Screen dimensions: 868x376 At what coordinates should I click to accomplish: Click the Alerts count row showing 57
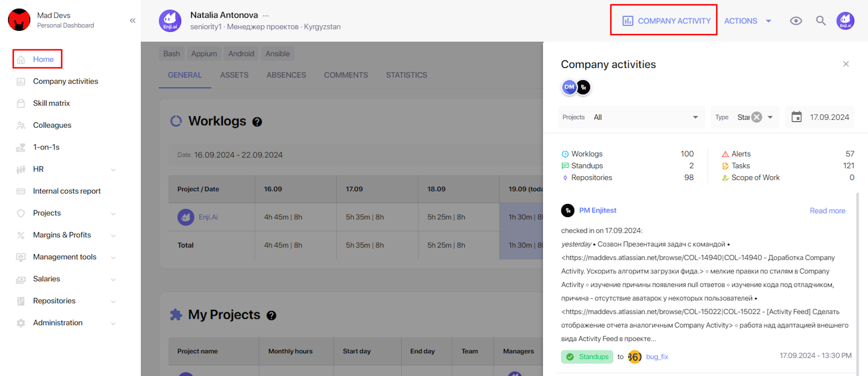pyautogui.click(x=788, y=154)
